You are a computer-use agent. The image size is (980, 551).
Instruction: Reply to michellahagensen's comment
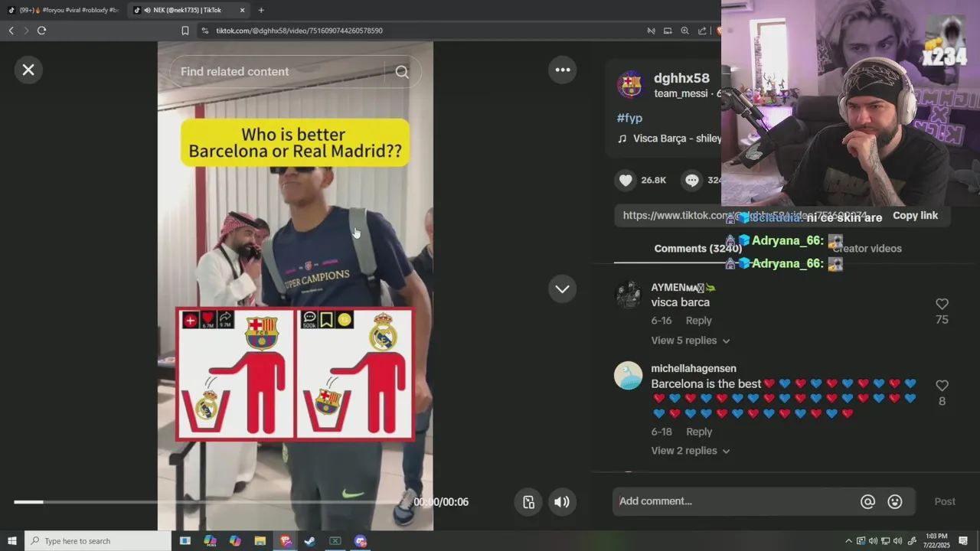(698, 432)
